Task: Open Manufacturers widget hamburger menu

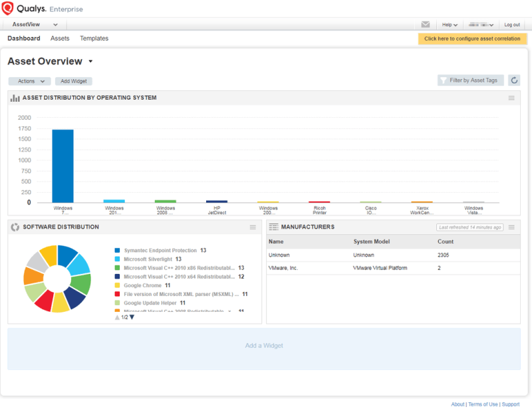Action: pyautogui.click(x=511, y=227)
